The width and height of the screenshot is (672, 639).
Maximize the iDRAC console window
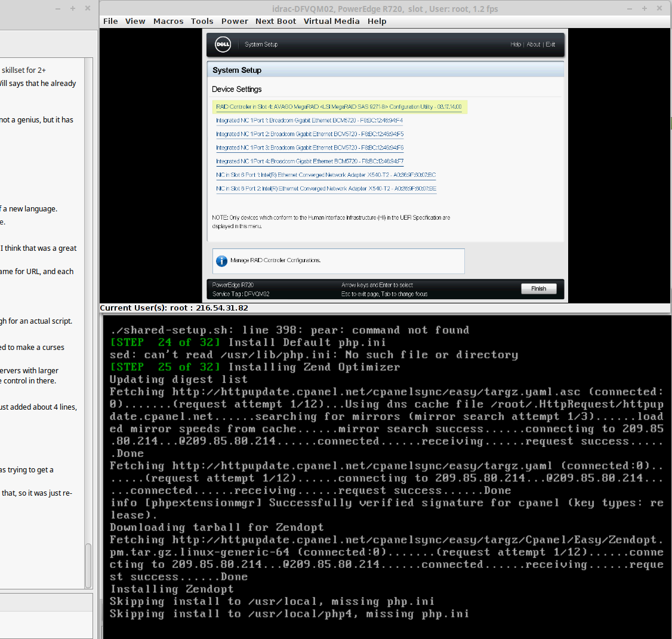645,8
